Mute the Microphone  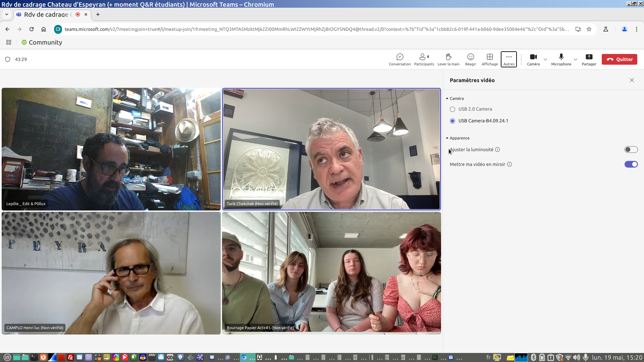pos(561,59)
